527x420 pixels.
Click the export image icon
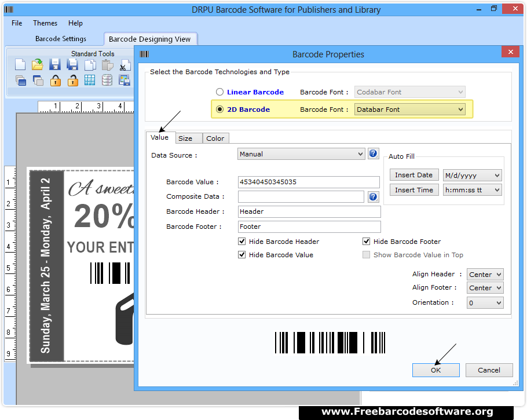point(125,81)
